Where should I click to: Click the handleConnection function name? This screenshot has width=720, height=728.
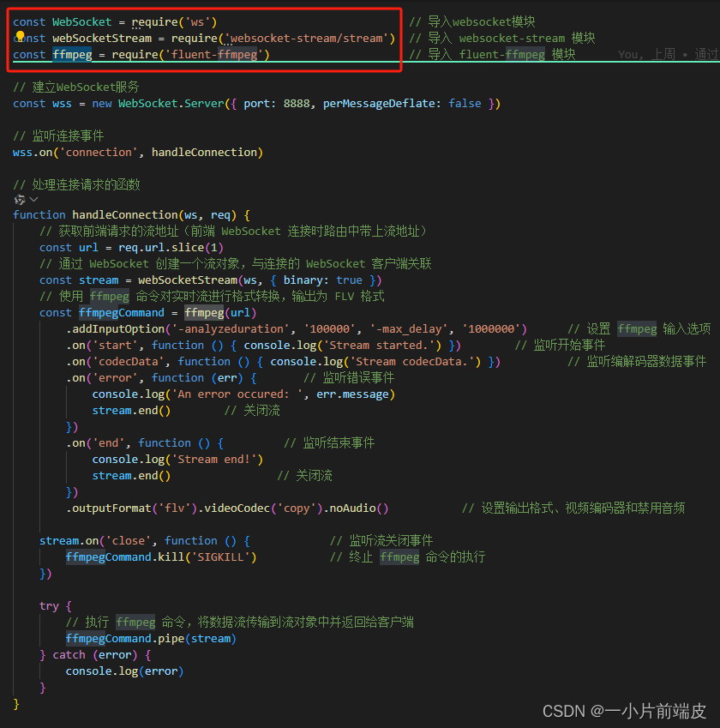pos(125,214)
